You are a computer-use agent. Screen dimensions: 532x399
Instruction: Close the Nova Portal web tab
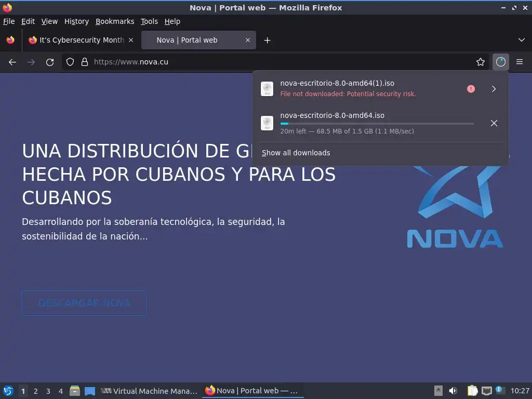pos(248,40)
